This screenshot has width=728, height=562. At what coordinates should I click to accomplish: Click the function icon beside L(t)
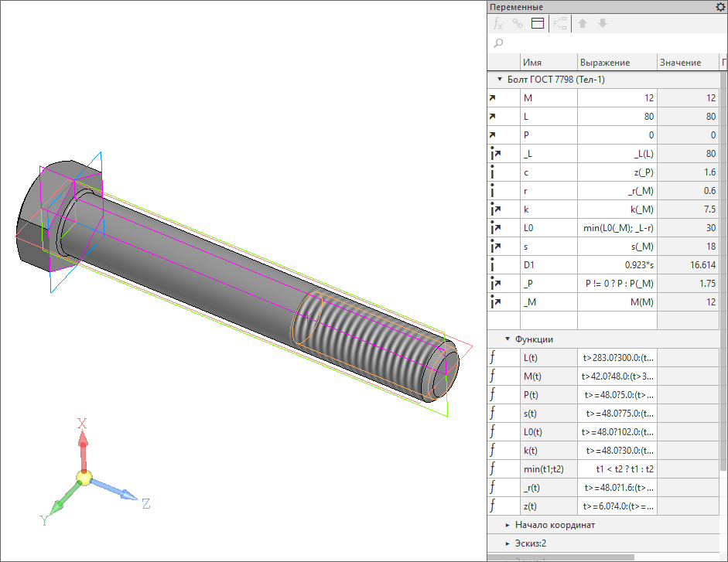493,358
